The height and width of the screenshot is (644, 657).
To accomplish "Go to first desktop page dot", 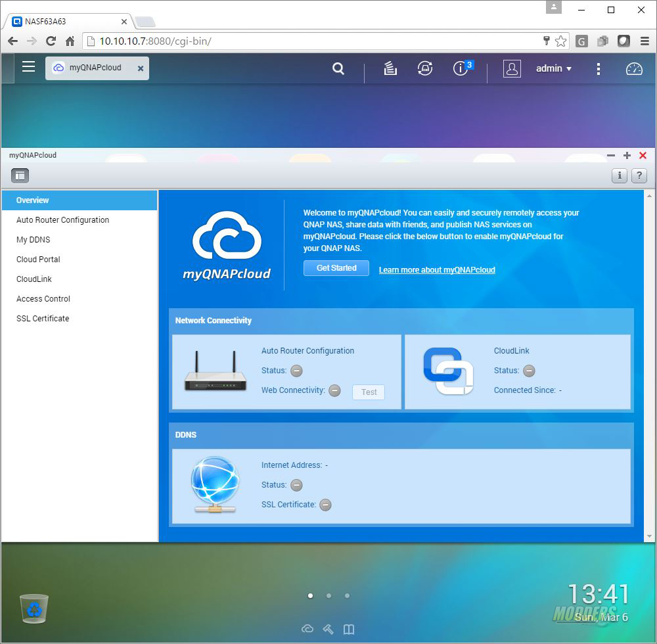I will point(311,596).
